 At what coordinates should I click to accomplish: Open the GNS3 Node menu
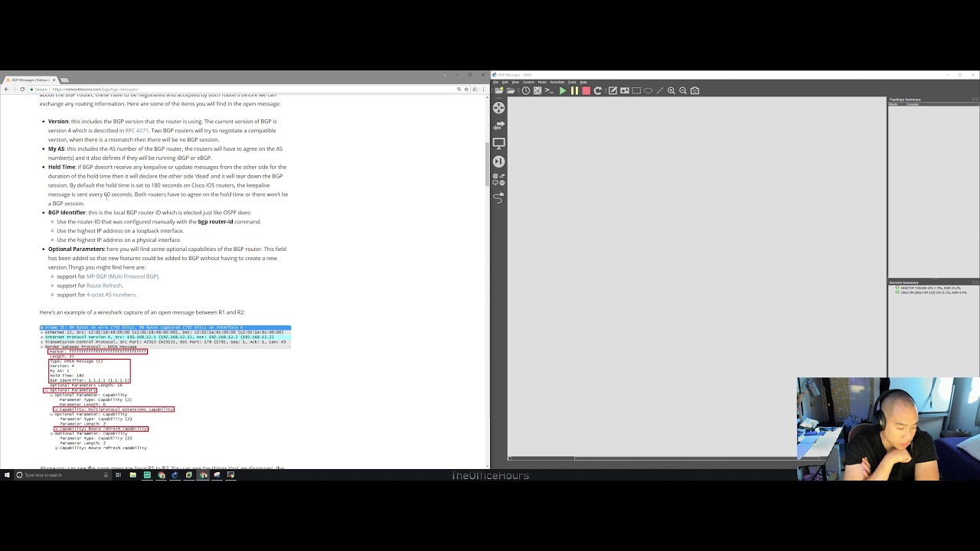(542, 82)
